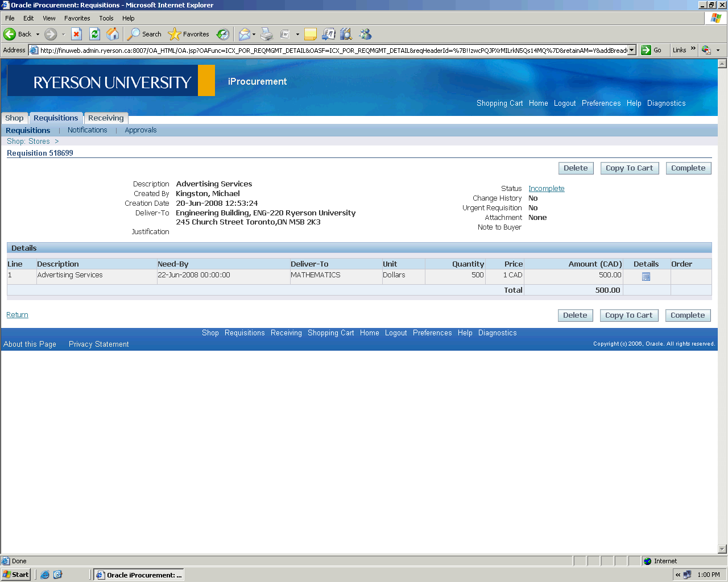Refresh the page using toolbar icon
The image size is (728, 582).
[95, 34]
